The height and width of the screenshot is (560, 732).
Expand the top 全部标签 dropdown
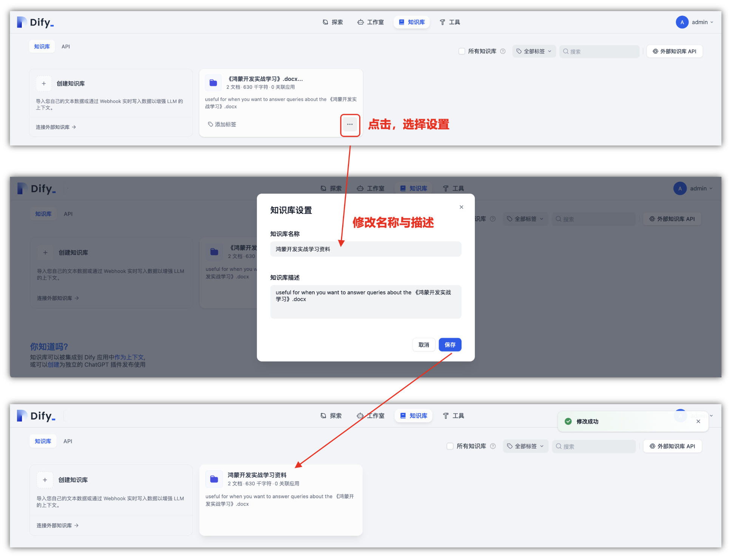pos(534,51)
